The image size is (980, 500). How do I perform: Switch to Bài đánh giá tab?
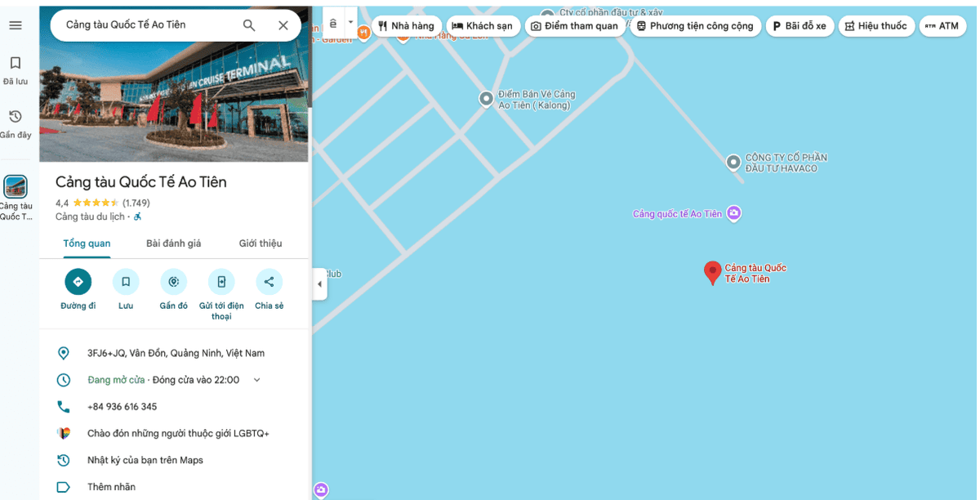(x=173, y=243)
